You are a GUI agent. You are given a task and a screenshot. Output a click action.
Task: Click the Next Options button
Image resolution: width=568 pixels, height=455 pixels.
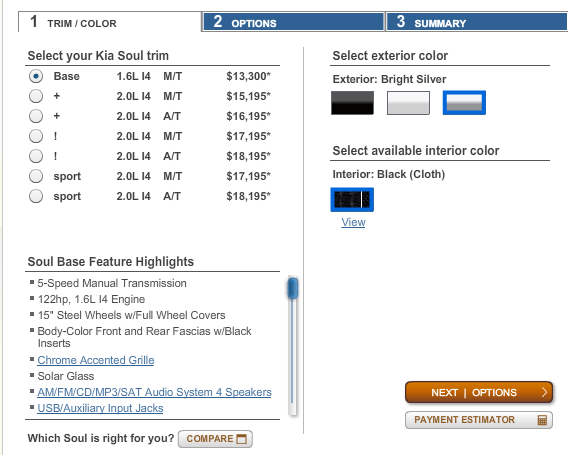click(479, 392)
